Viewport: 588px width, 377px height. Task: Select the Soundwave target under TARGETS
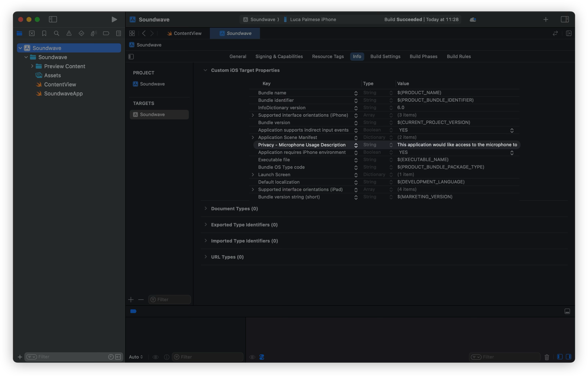click(159, 114)
